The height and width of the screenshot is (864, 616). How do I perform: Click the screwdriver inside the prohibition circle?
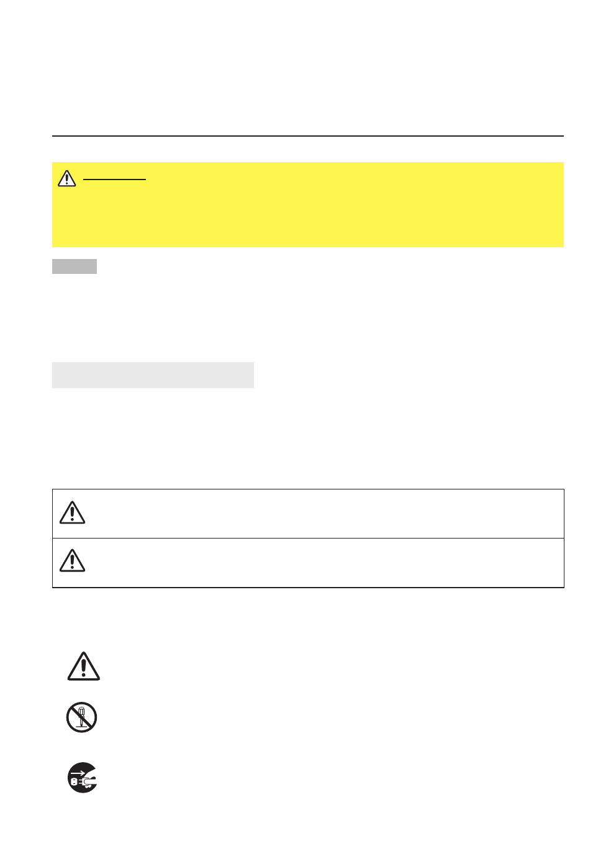(x=81, y=717)
